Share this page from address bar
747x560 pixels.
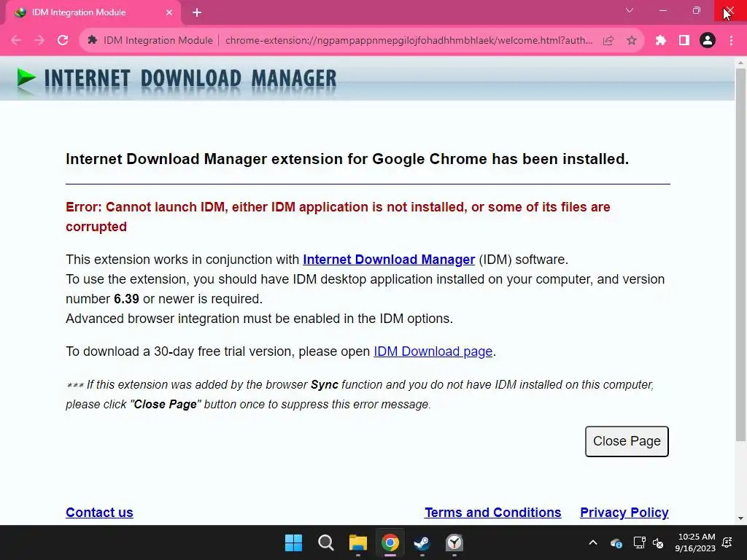tap(608, 41)
